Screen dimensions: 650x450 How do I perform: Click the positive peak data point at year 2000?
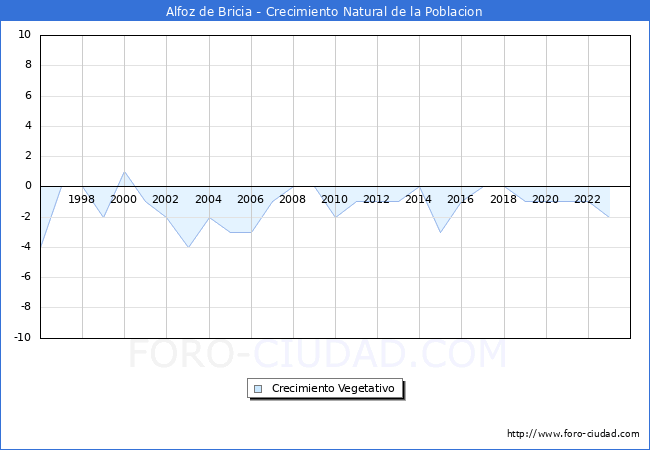(x=124, y=172)
